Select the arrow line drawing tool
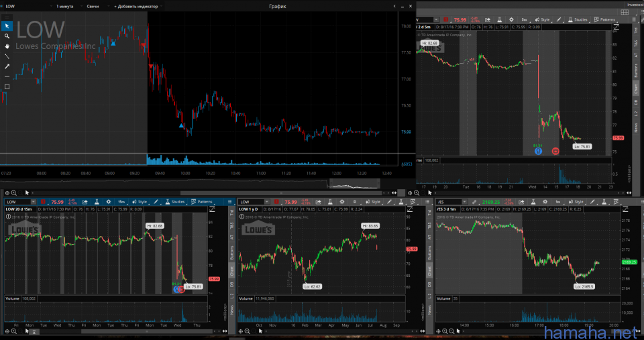The image size is (644, 340). [x=7, y=66]
